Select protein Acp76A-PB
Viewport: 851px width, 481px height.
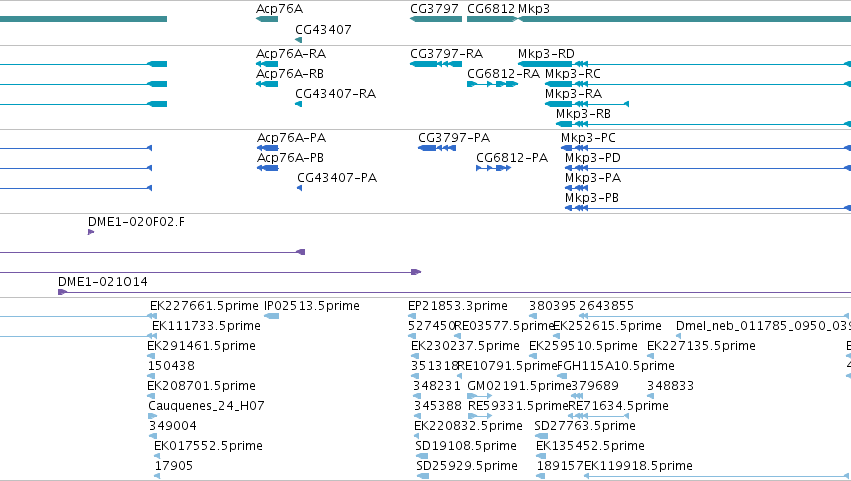point(290,158)
